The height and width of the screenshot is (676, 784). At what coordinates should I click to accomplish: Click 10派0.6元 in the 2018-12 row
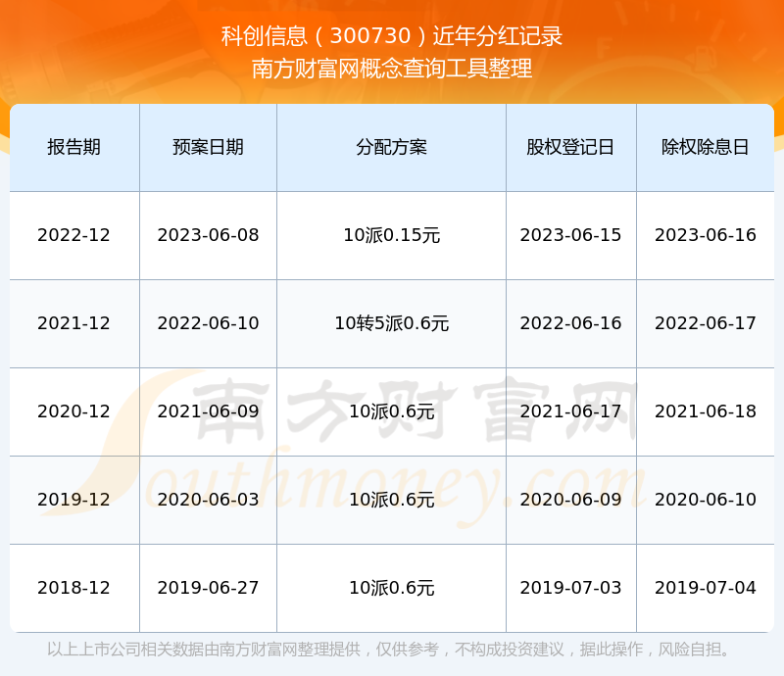(391, 588)
